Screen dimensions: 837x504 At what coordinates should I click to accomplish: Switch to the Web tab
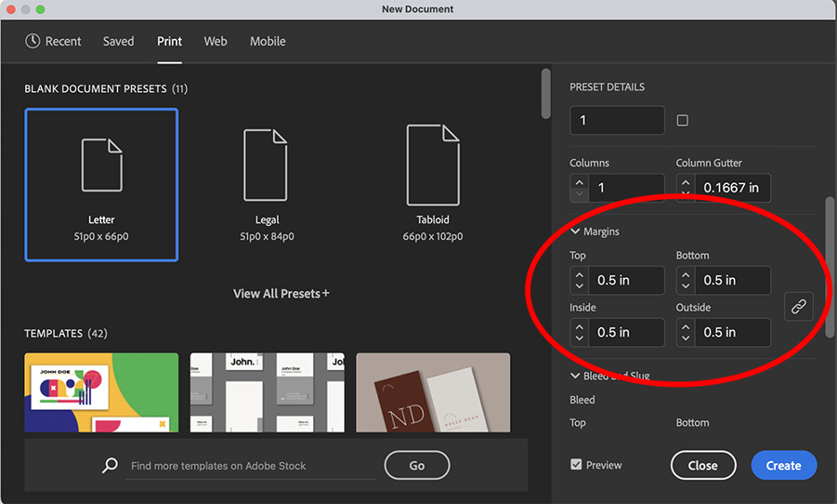[216, 41]
